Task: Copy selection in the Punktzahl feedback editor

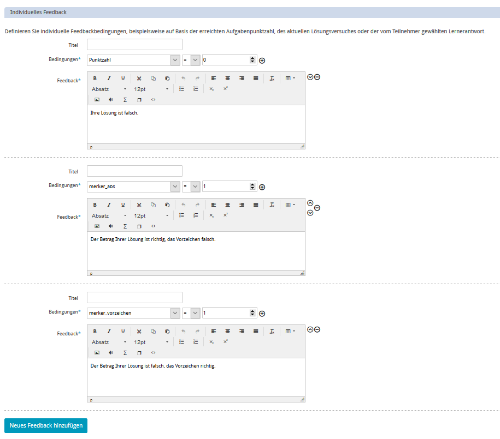Action: pyautogui.click(x=153, y=78)
